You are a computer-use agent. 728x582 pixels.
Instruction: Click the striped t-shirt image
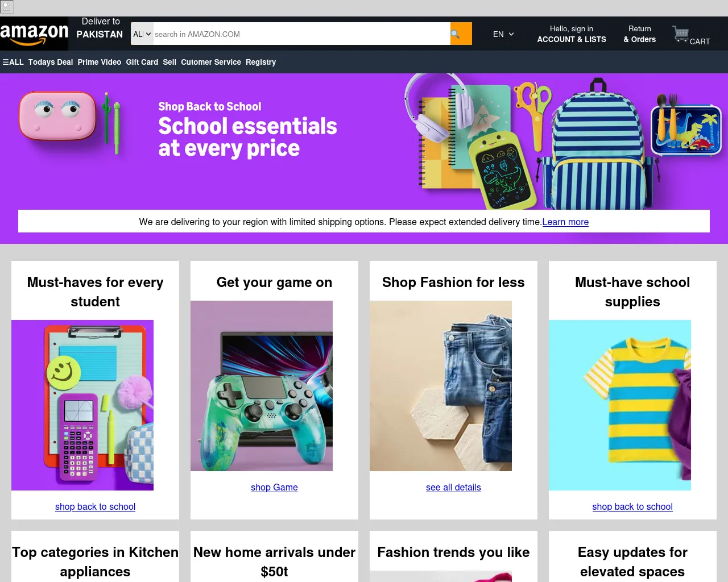[620, 405]
